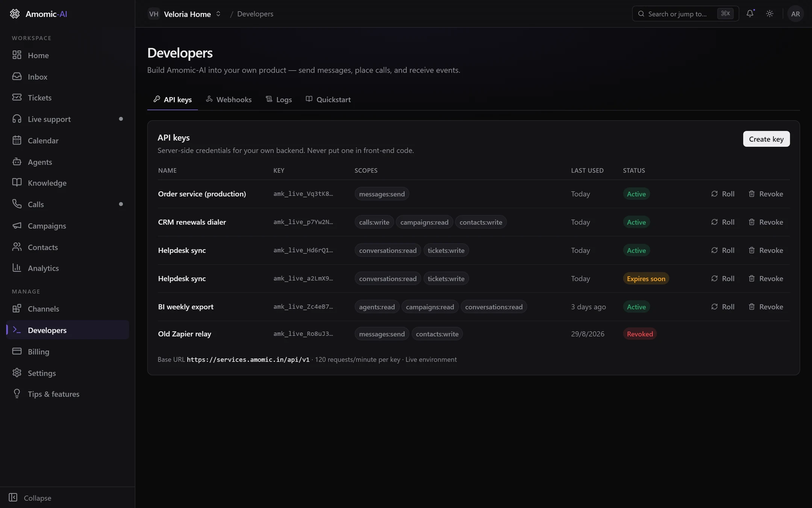Click the calls:write scope chip
The image size is (812, 508).
pyautogui.click(x=374, y=222)
